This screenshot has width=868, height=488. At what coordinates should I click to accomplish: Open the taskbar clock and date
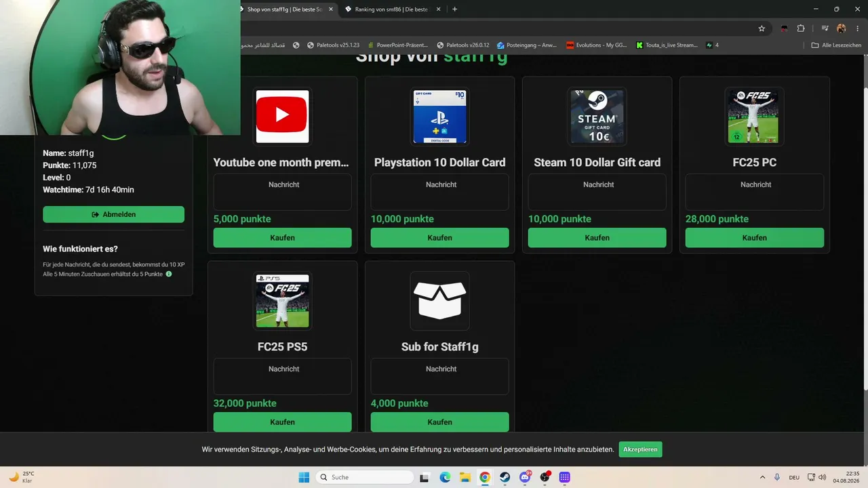pyautogui.click(x=848, y=477)
